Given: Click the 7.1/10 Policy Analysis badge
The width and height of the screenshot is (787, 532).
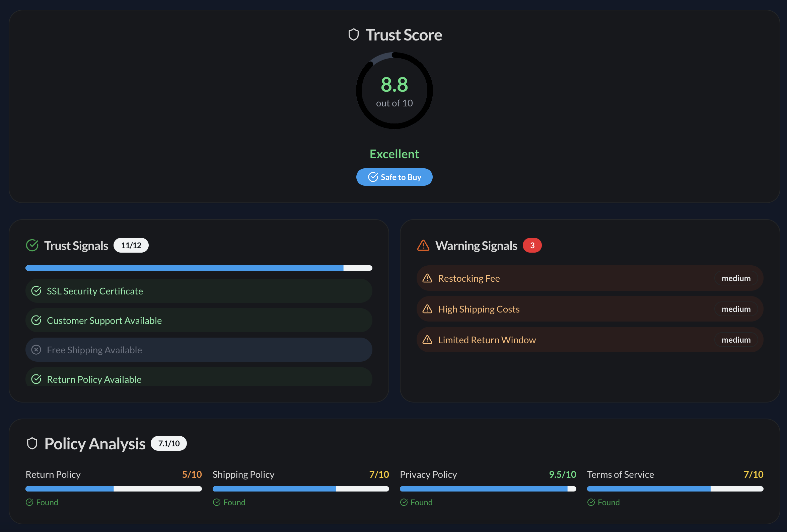Looking at the screenshot, I should coord(169,443).
